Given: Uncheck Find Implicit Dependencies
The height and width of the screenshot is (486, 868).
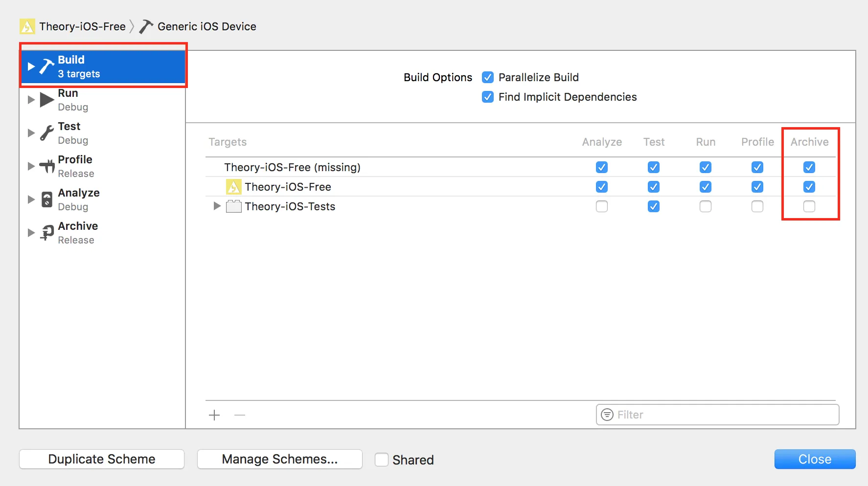Looking at the screenshot, I should (x=488, y=97).
